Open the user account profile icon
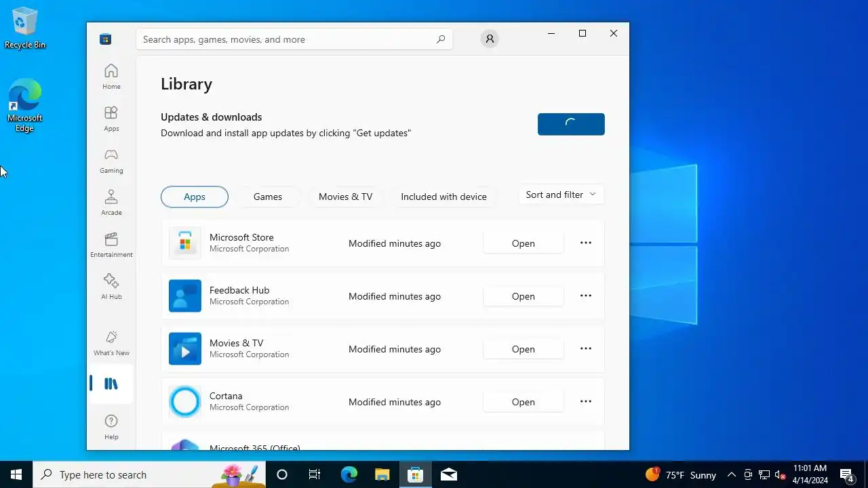868x488 pixels. 490,39
